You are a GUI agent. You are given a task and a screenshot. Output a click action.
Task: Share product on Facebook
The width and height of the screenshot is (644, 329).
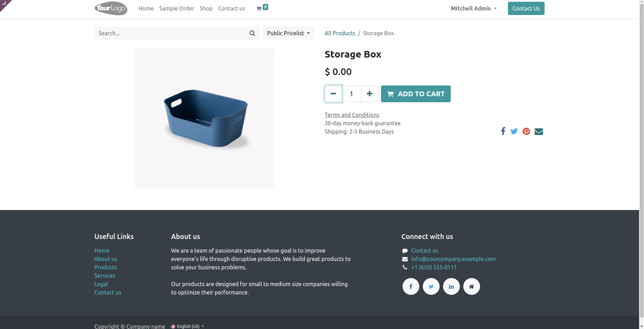pos(503,132)
